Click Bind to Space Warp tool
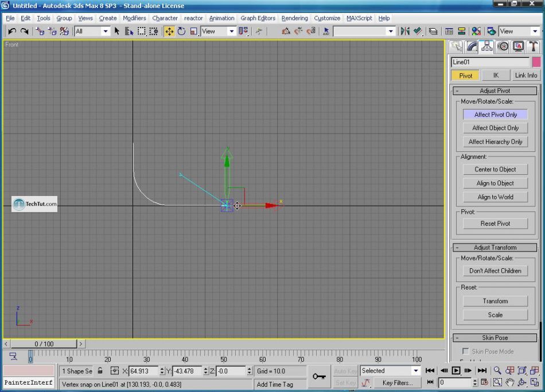Viewport: 545px width, 392px height. [x=64, y=32]
